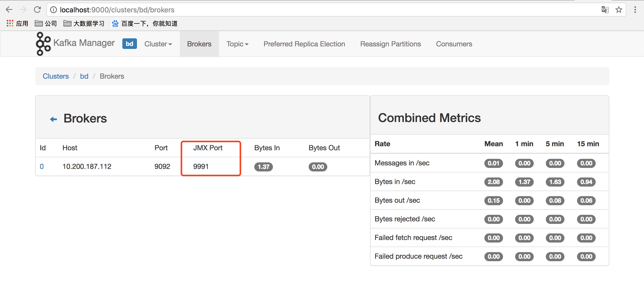
Task: Click site info icon in address bar
Action: (53, 10)
